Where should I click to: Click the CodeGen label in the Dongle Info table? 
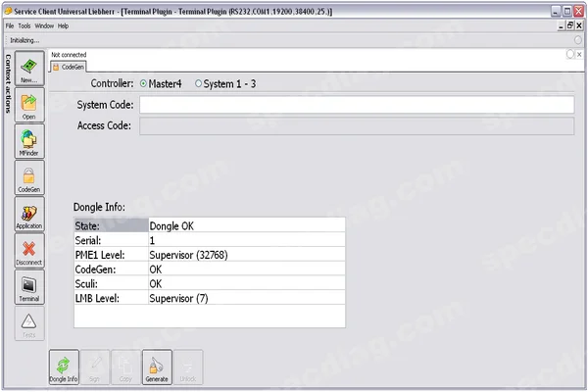(95, 269)
